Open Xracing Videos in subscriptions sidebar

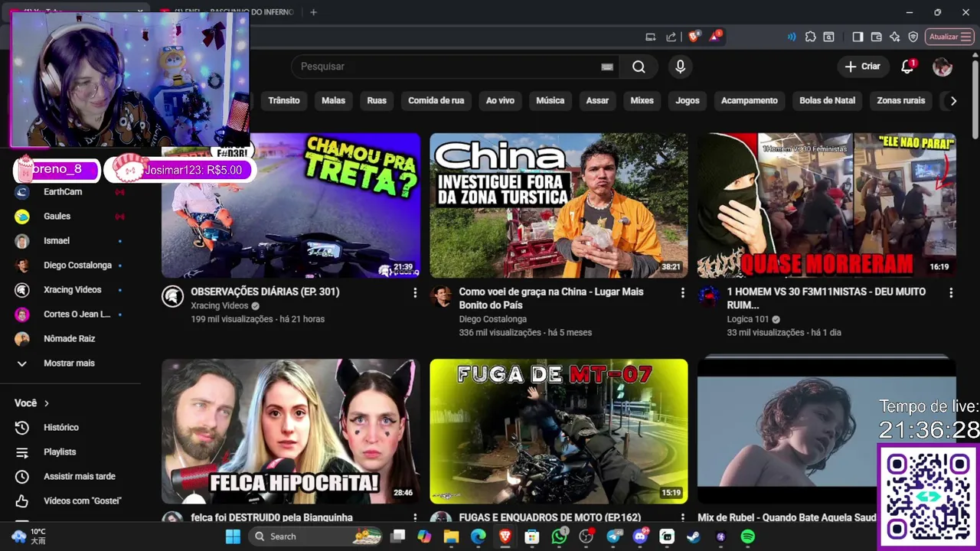click(x=70, y=289)
